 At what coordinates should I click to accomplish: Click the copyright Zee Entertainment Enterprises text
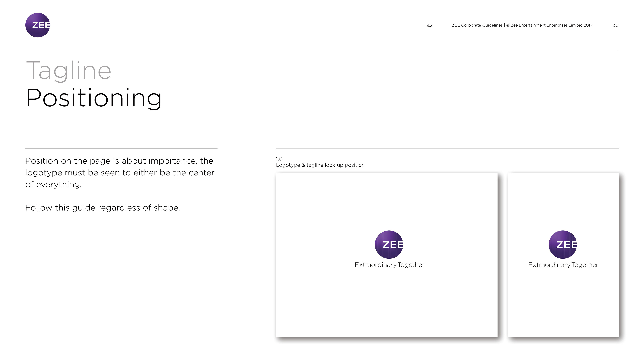[x=549, y=25]
